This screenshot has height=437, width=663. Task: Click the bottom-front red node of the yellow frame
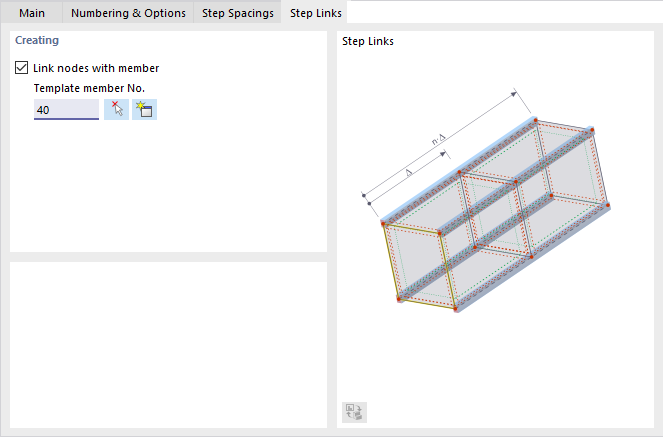(x=455, y=309)
